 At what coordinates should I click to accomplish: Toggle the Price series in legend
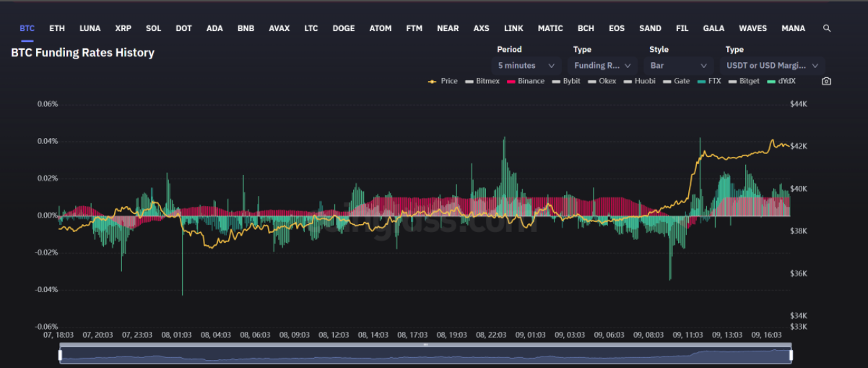tap(443, 81)
